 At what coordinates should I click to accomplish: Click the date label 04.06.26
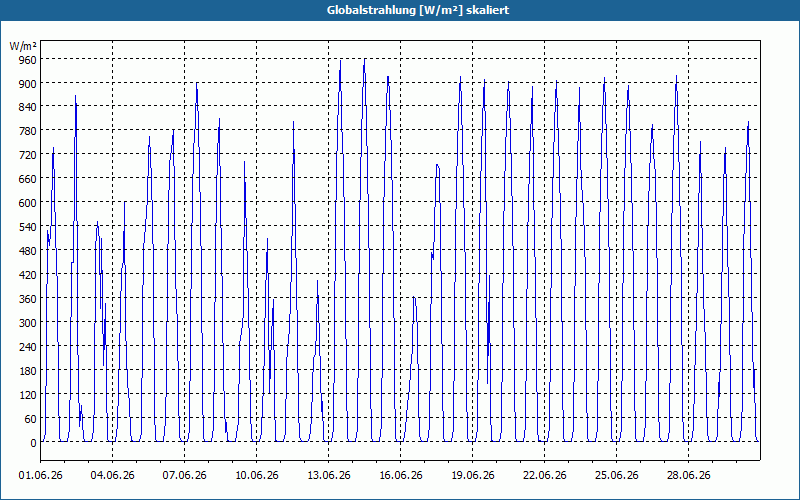[113, 476]
